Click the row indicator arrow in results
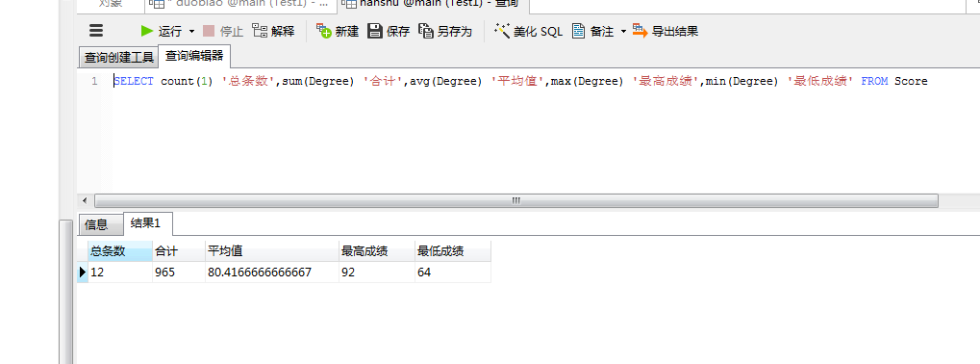Image resolution: width=980 pixels, height=364 pixels. (83, 273)
